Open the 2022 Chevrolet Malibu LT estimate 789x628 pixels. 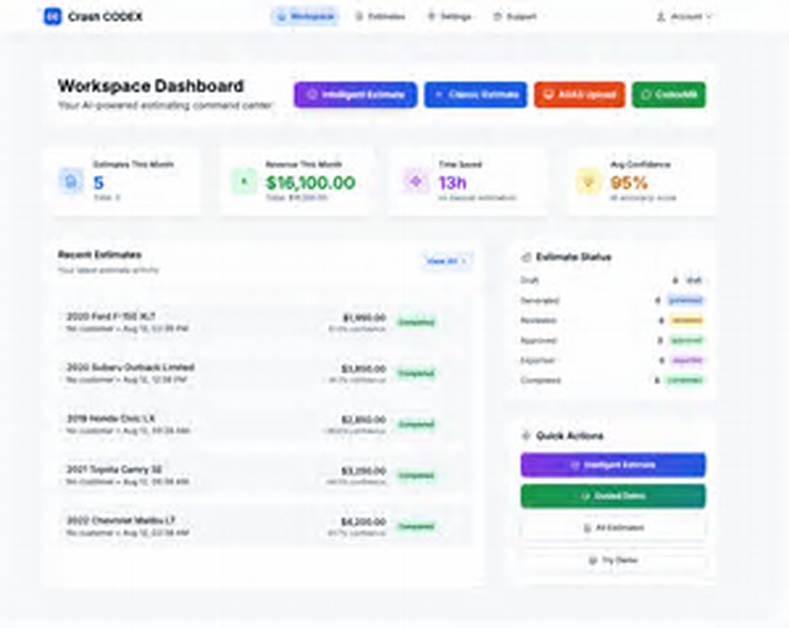point(265,526)
